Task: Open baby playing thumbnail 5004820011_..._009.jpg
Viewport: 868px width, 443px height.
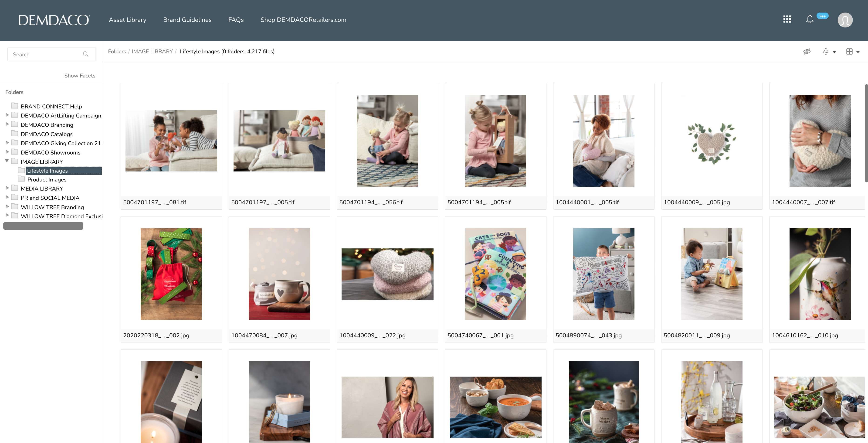Action: coord(712,274)
